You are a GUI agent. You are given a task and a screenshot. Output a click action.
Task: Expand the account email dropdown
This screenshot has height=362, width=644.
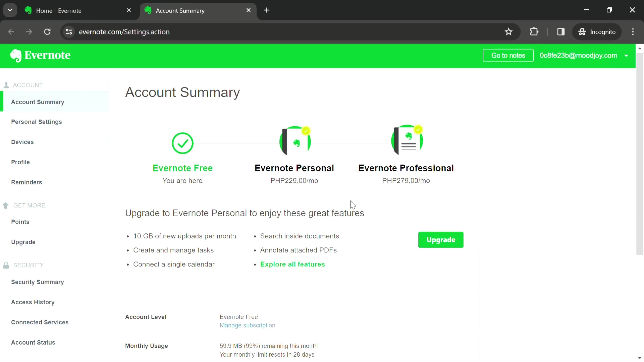[628, 55]
